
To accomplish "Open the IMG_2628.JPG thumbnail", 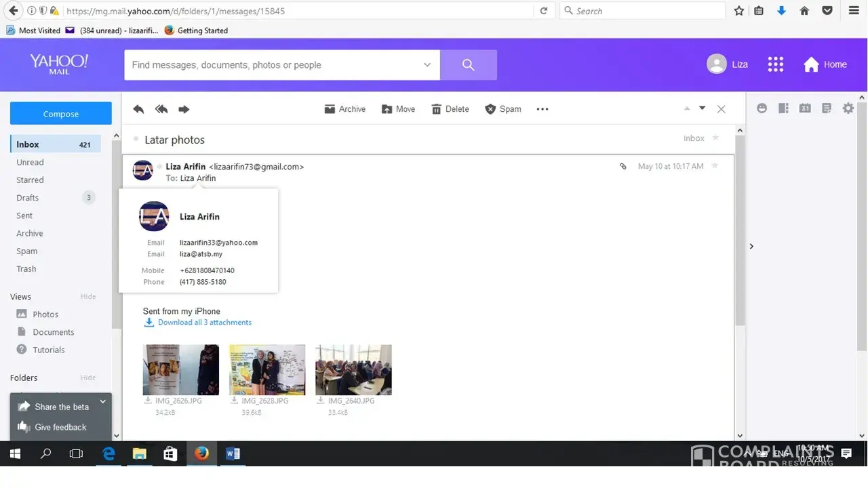I will click(267, 369).
